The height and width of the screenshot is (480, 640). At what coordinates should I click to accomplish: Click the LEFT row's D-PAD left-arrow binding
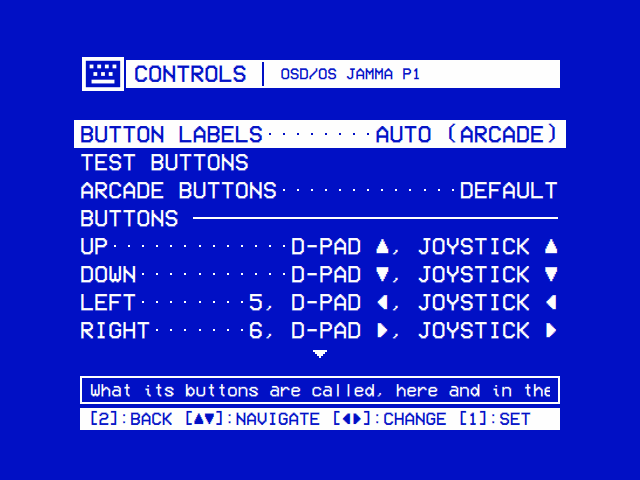point(340,302)
